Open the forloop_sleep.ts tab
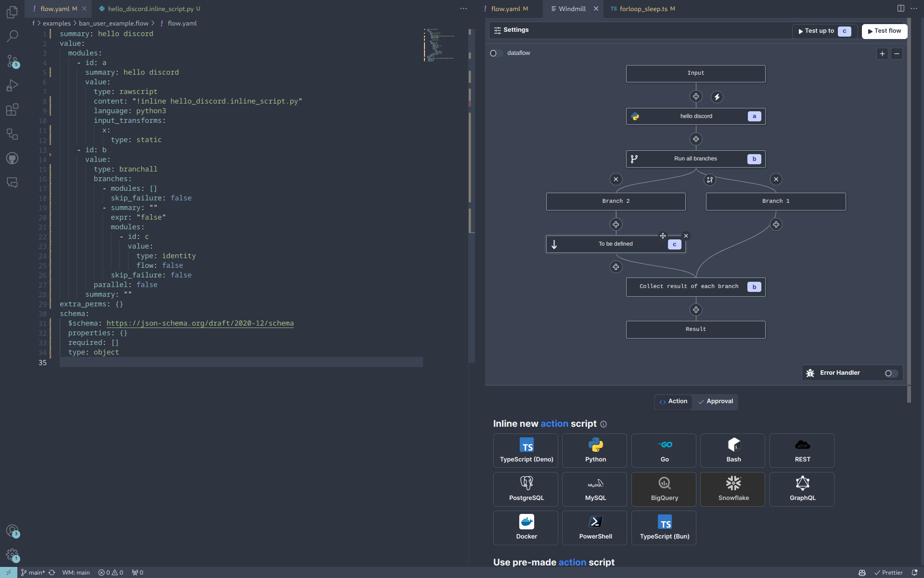 click(x=643, y=9)
